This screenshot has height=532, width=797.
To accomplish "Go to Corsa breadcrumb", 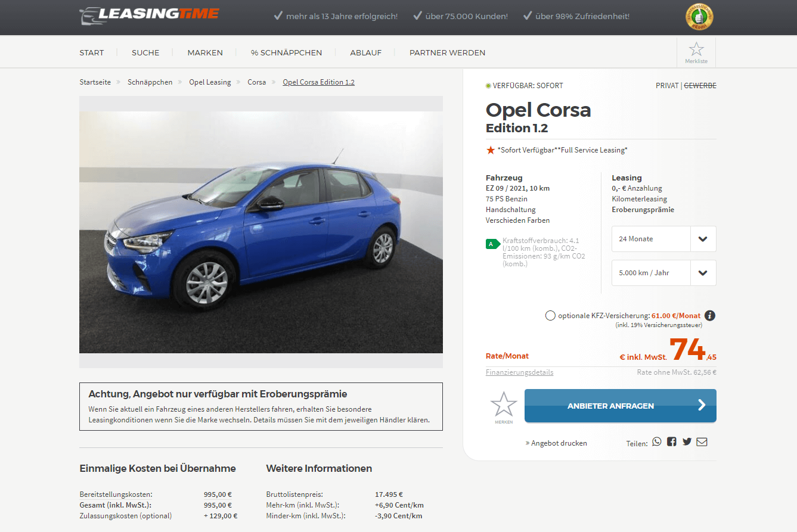I will pos(257,82).
